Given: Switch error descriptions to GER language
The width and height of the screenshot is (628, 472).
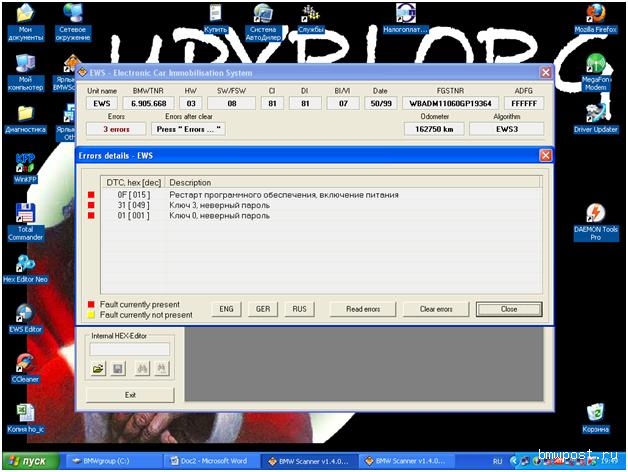Looking at the screenshot, I should pos(264,309).
